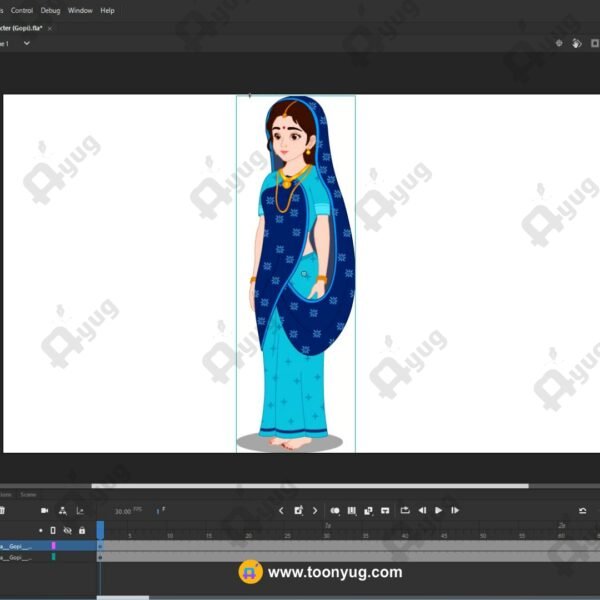Click the current frame number field
The image size is (600, 600).
160,511
